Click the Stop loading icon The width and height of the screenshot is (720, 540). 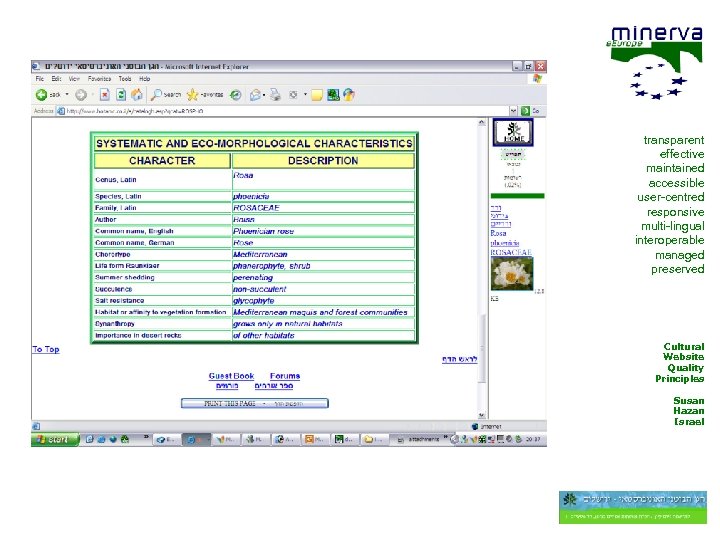tap(105, 95)
